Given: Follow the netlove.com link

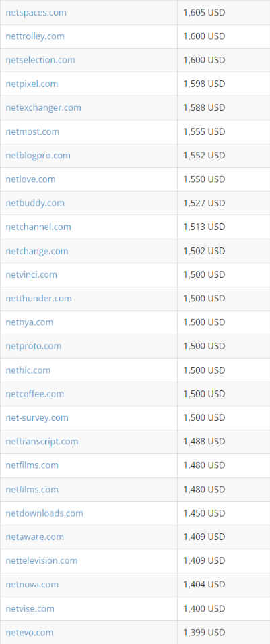Looking at the screenshot, I should [x=30, y=179].
